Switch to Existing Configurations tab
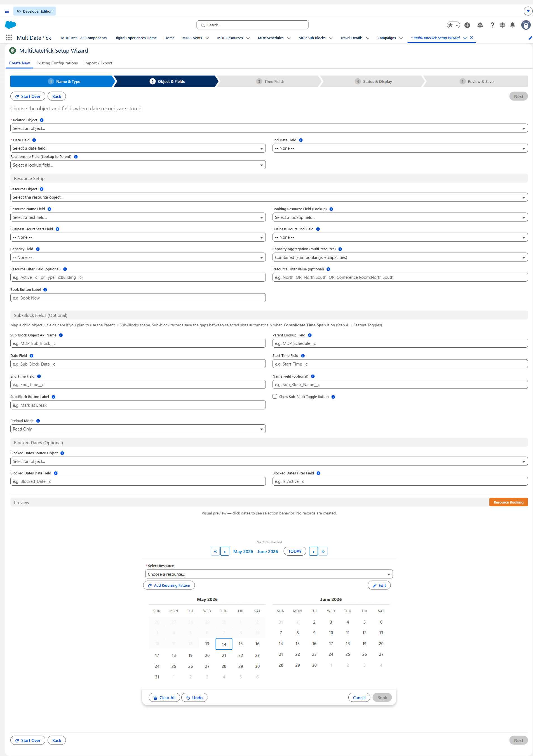The height and width of the screenshot is (756, 533). click(57, 63)
